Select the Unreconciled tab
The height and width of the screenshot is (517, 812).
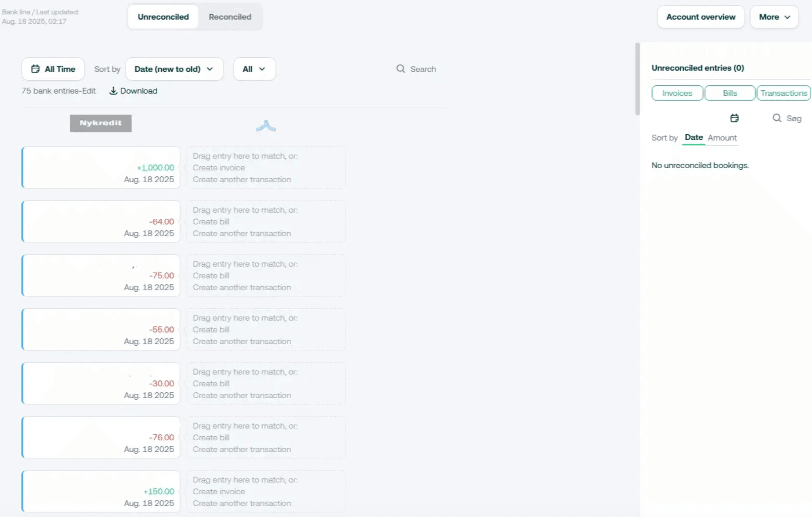coord(162,16)
